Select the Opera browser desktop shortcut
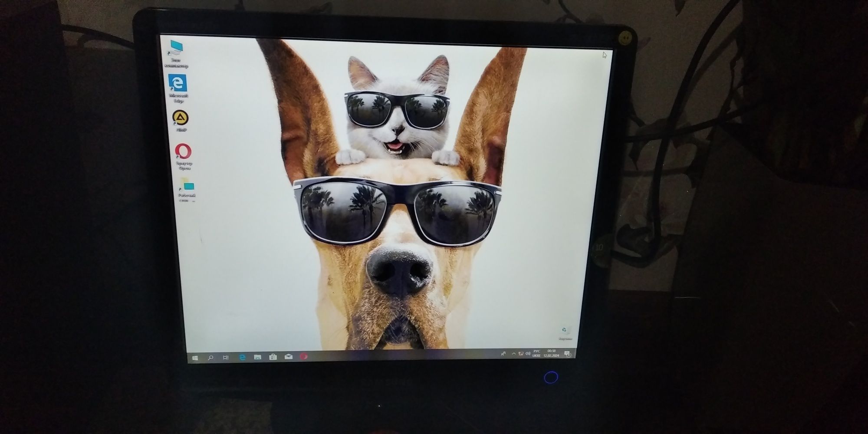 (x=184, y=156)
